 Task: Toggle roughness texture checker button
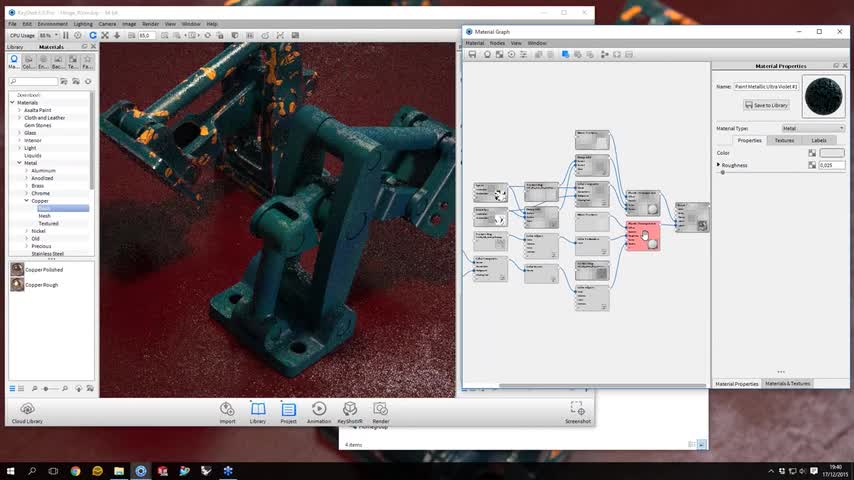(x=812, y=165)
